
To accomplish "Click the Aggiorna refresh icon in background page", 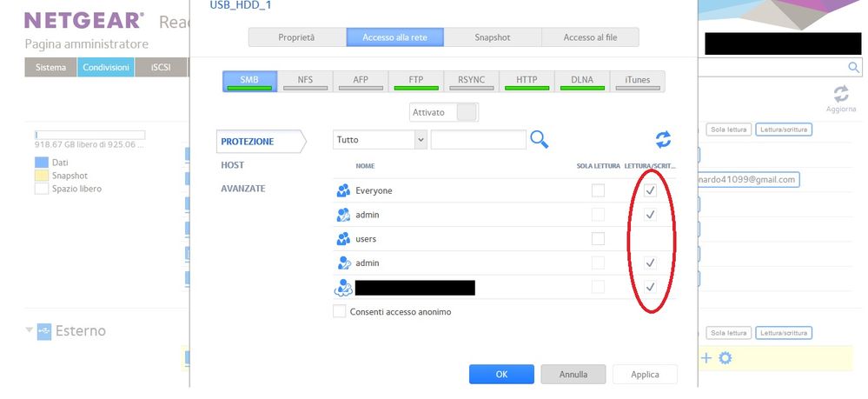I will (x=841, y=94).
